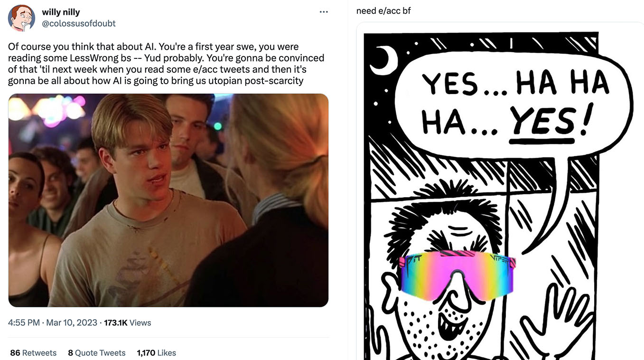Click the crescent moon in the comic

click(x=385, y=60)
